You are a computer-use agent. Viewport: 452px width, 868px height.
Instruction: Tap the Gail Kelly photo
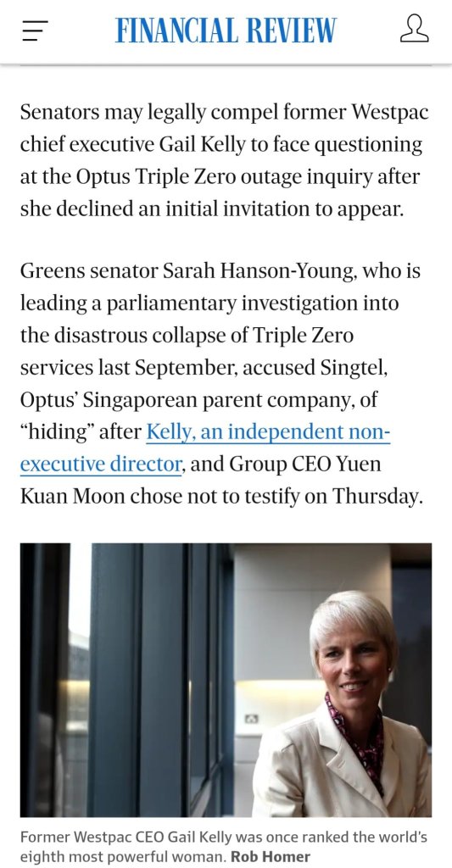click(x=226, y=680)
